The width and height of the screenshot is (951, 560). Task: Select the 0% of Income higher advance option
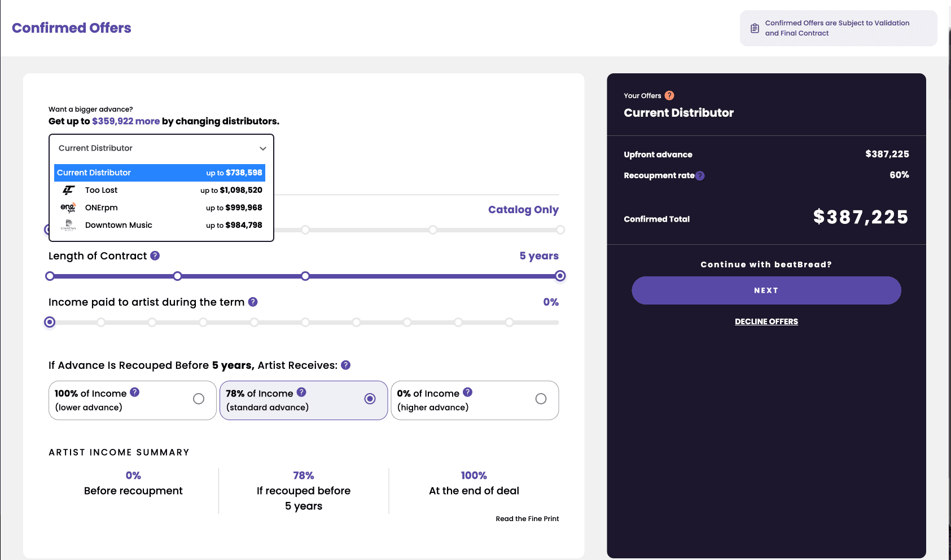540,399
